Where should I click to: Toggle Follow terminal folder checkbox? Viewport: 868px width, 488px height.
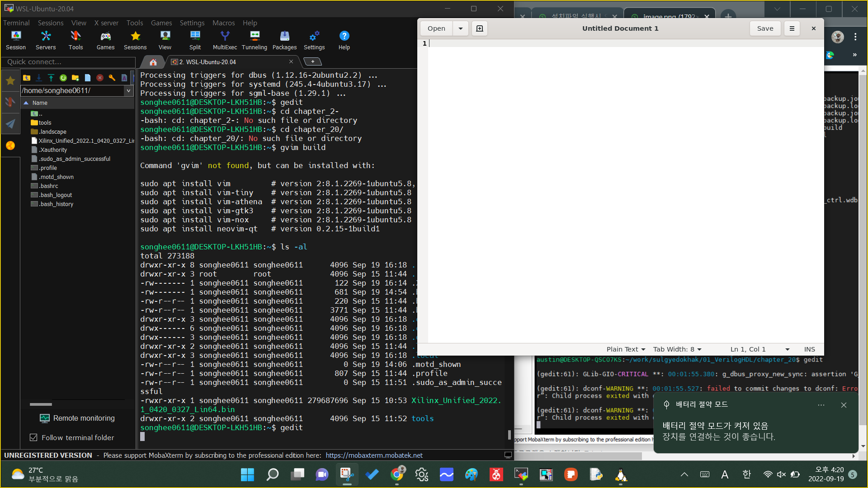coord(33,437)
